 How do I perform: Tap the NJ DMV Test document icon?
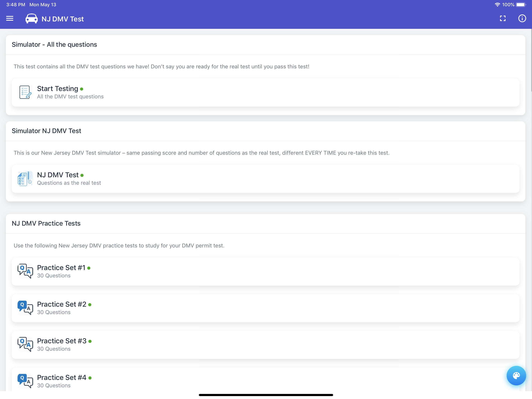click(x=25, y=179)
